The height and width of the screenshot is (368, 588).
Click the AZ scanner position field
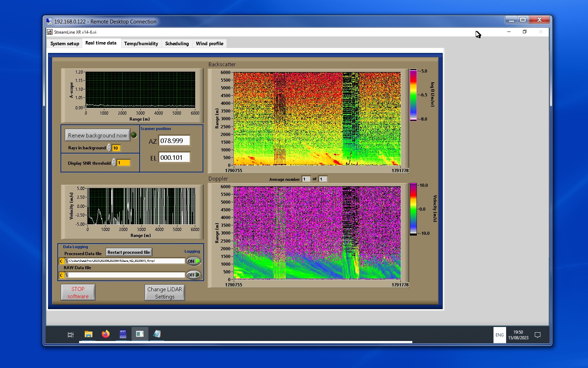pos(175,141)
